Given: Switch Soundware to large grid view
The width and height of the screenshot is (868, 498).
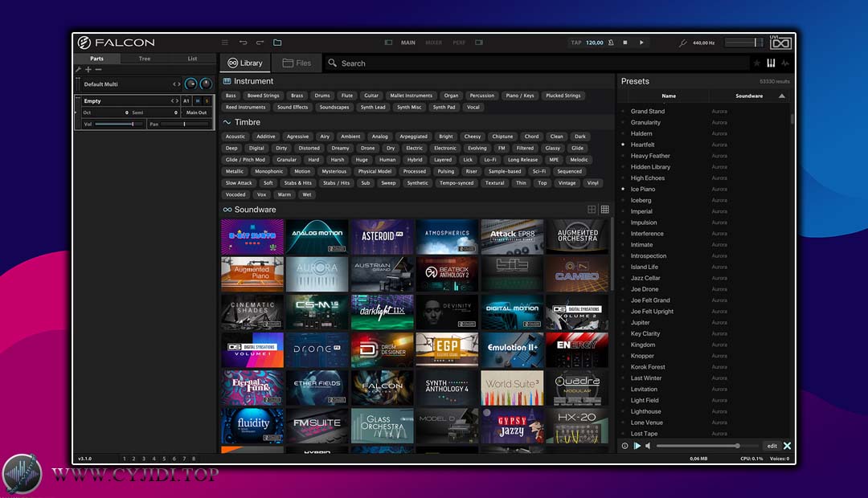Looking at the screenshot, I should [x=592, y=209].
